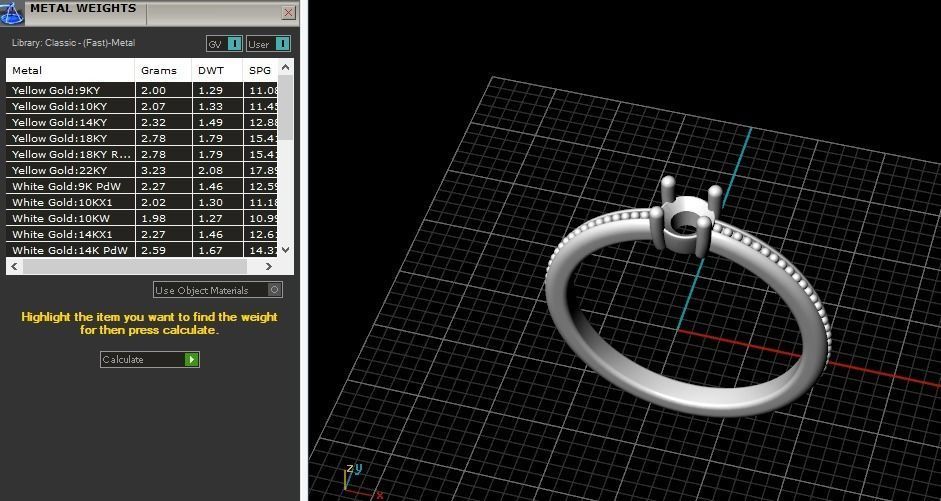Select the Yellow Gold:9KY row
Viewport: 941px width, 501px height.
142,91
